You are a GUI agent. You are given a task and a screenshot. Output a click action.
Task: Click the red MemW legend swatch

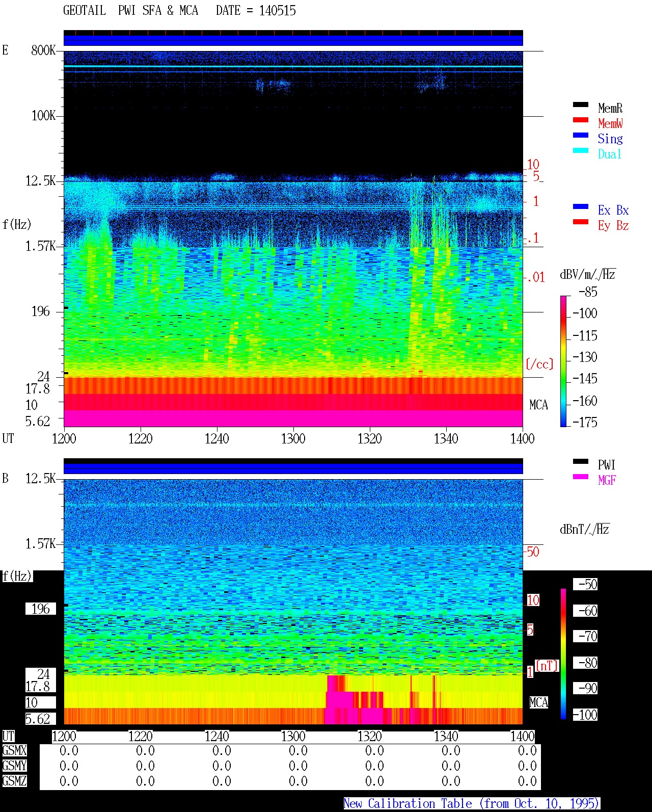coord(581,120)
